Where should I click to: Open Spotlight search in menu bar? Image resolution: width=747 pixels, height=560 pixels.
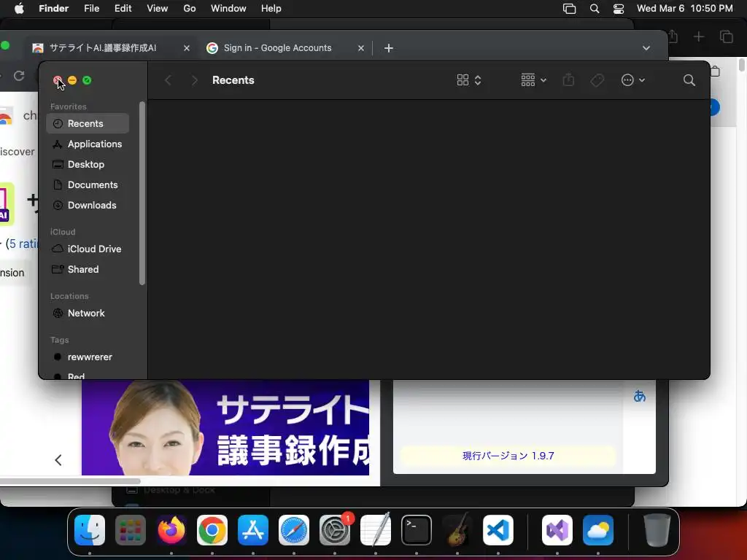coord(595,9)
